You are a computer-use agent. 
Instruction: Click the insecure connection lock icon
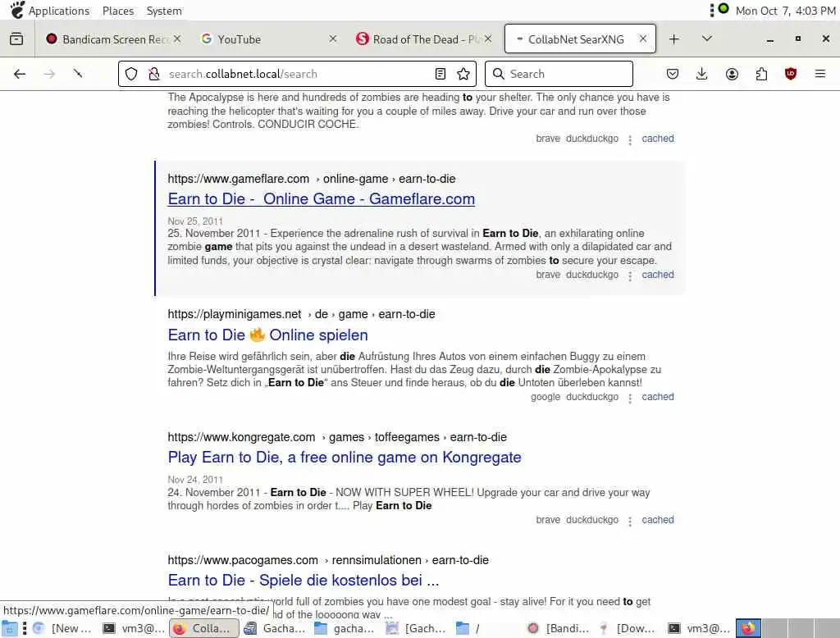coord(153,74)
